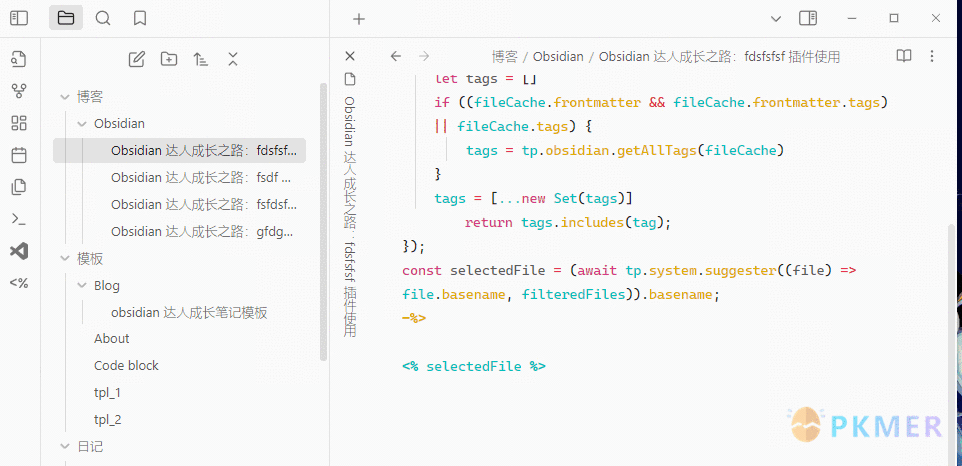Screen dimensions: 962x466
Task: Click insert template ribbon icon
Action: pos(19,187)
